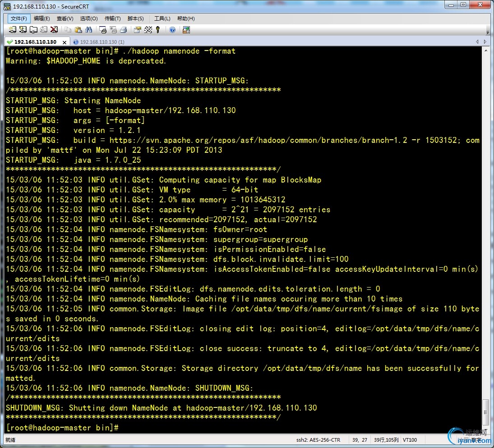The image size is (494, 448).
Task: Click host = hadoop-master/192.168.110.130 line
Action: point(154,110)
